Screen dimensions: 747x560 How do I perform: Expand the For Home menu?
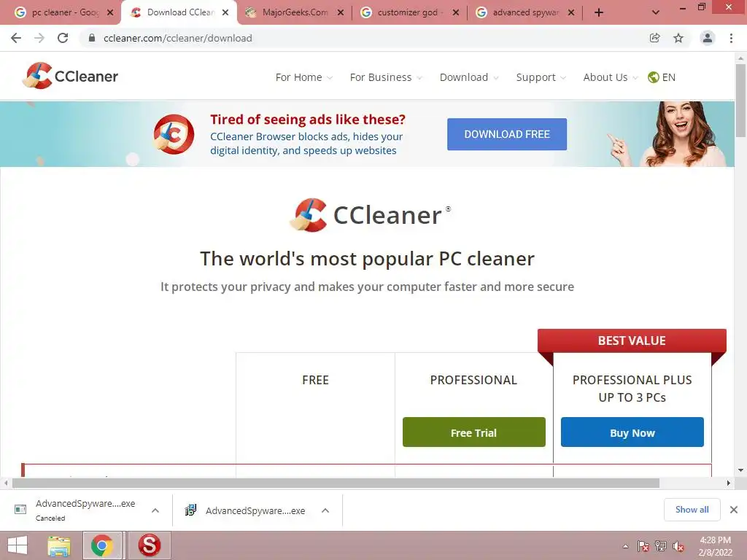[x=303, y=77]
